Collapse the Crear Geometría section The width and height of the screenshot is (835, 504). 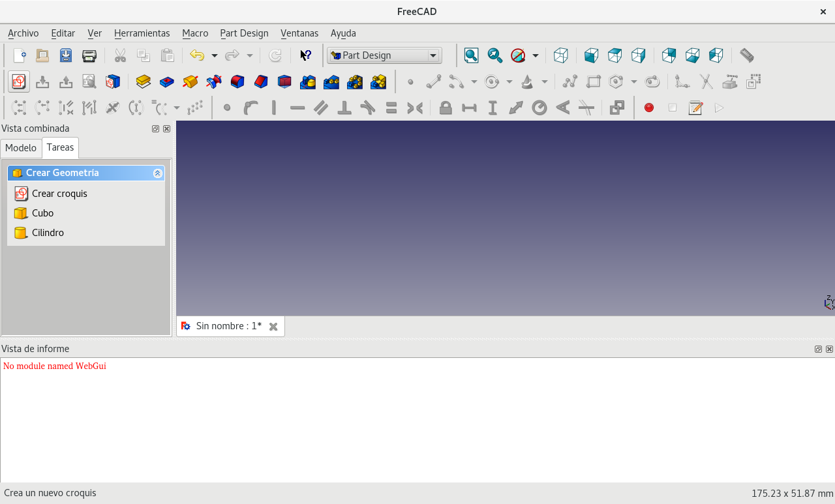point(157,173)
